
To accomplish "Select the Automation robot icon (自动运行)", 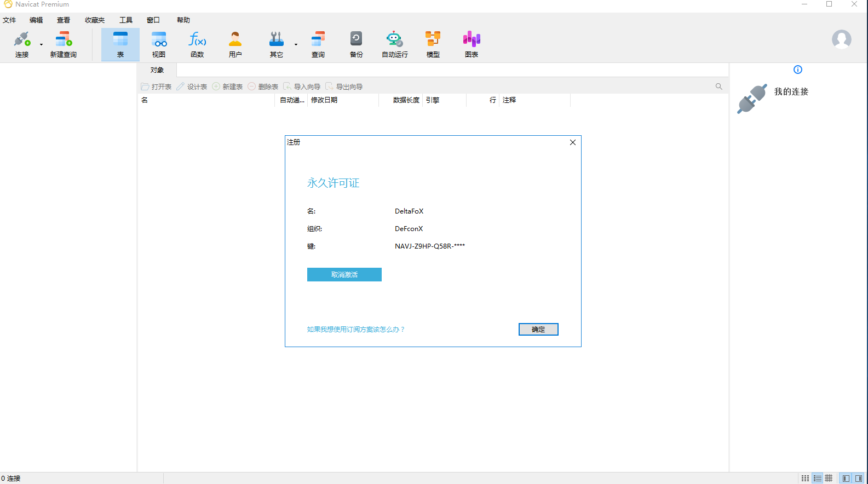I will point(394,40).
